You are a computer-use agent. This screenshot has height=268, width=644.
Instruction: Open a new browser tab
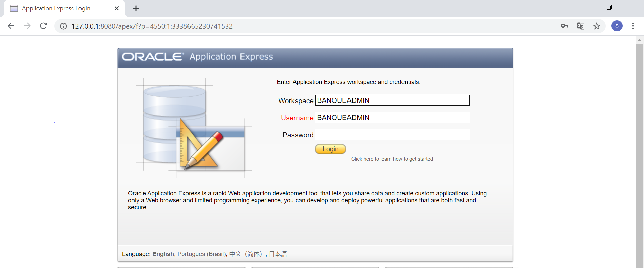click(136, 8)
